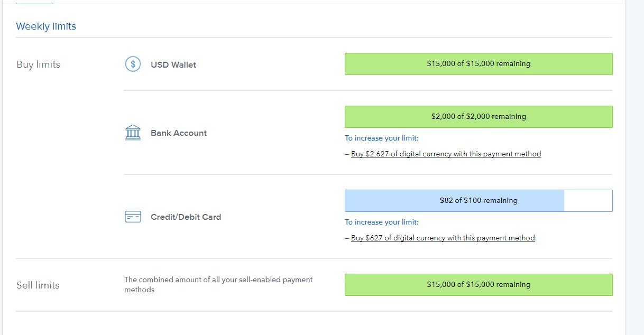The width and height of the screenshot is (644, 335).
Task: Open the Weekly limits heading
Action: [x=46, y=26]
